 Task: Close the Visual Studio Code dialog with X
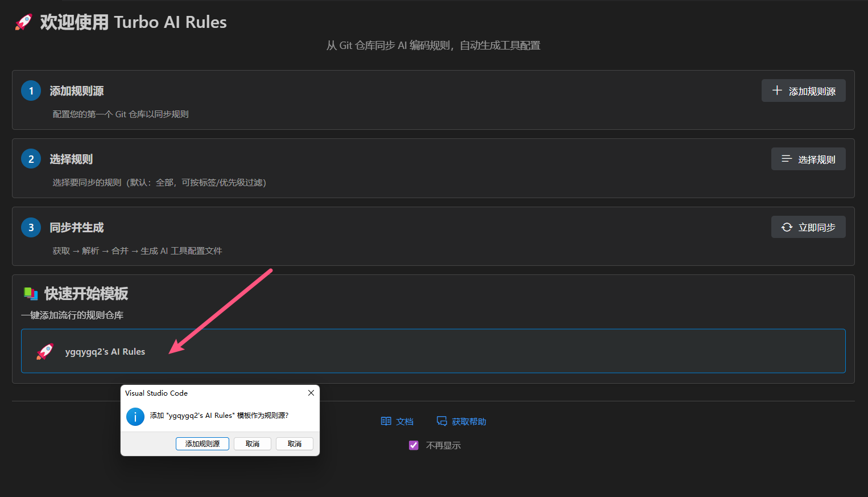click(311, 393)
